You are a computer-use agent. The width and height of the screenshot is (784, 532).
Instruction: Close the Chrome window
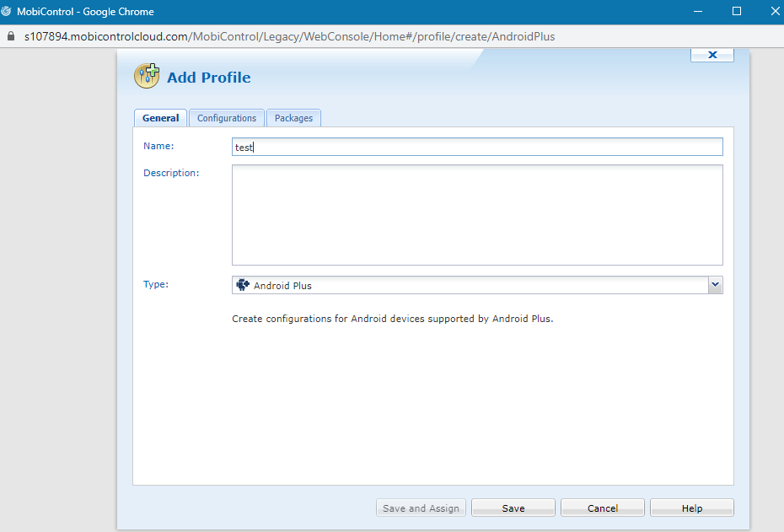coord(775,12)
